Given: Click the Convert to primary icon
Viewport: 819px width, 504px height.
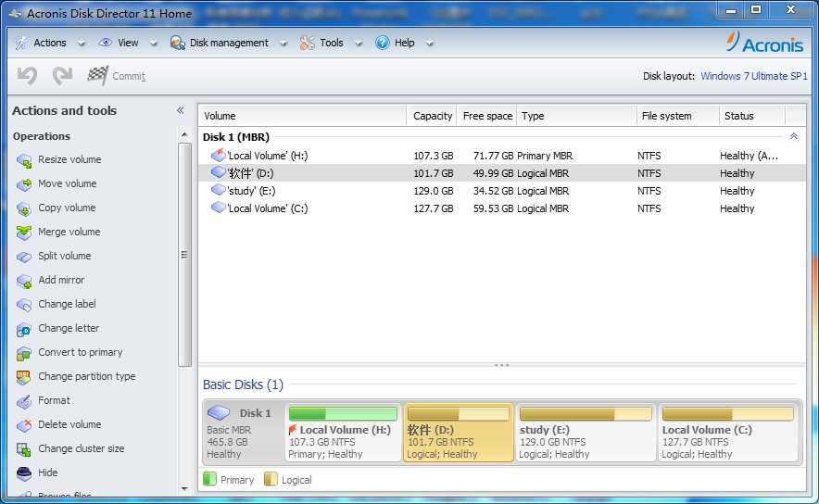Looking at the screenshot, I should [24, 353].
